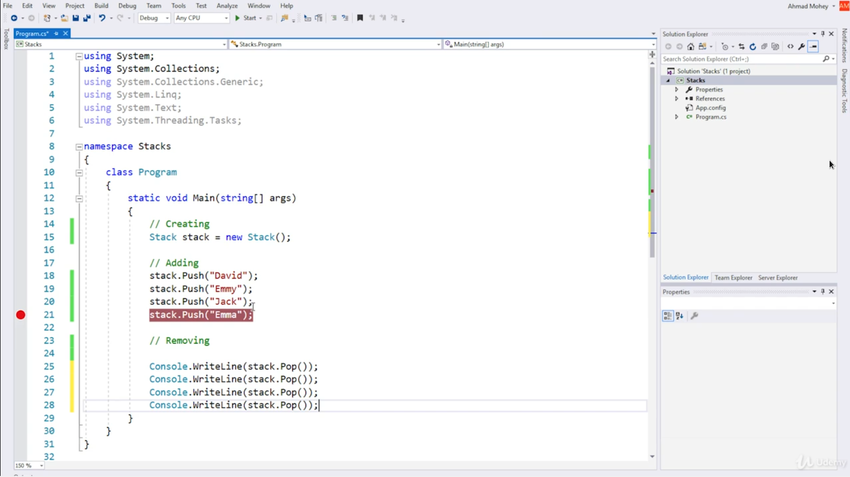Pin the Program.cs tab

(x=56, y=34)
